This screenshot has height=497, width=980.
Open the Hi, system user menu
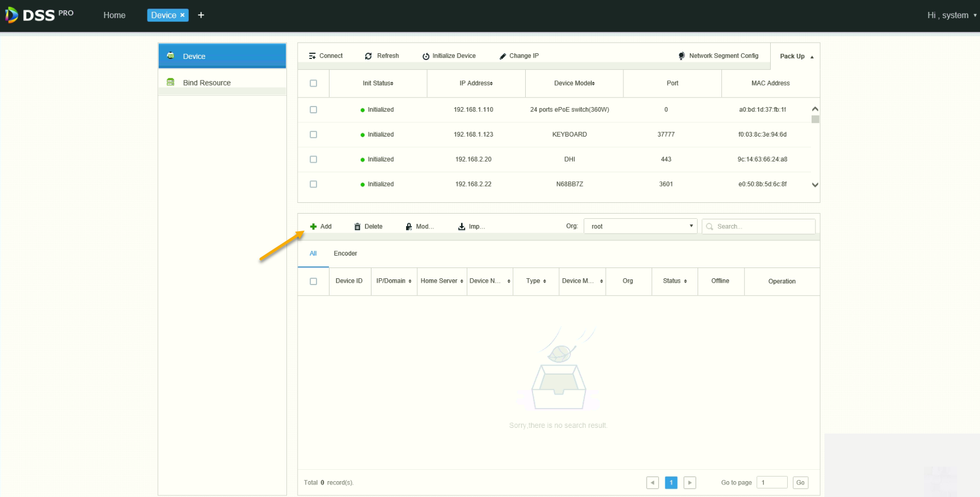coord(951,15)
